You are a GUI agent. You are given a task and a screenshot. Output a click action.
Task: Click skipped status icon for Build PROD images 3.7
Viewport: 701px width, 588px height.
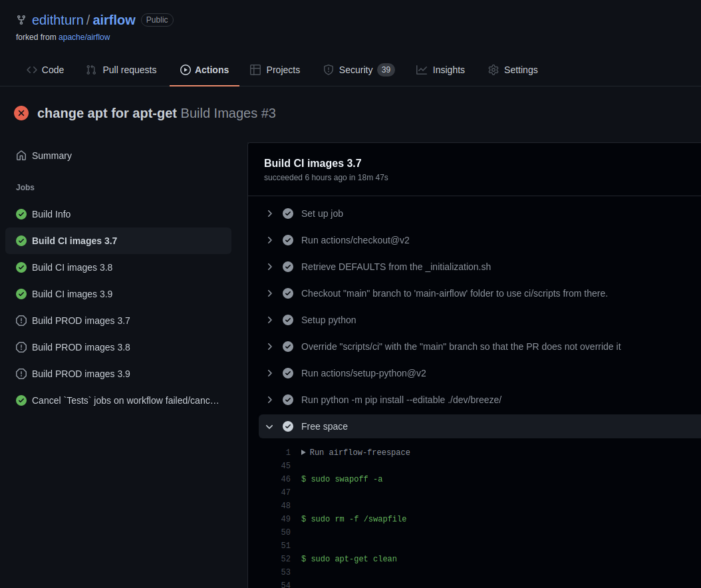[x=21, y=321]
